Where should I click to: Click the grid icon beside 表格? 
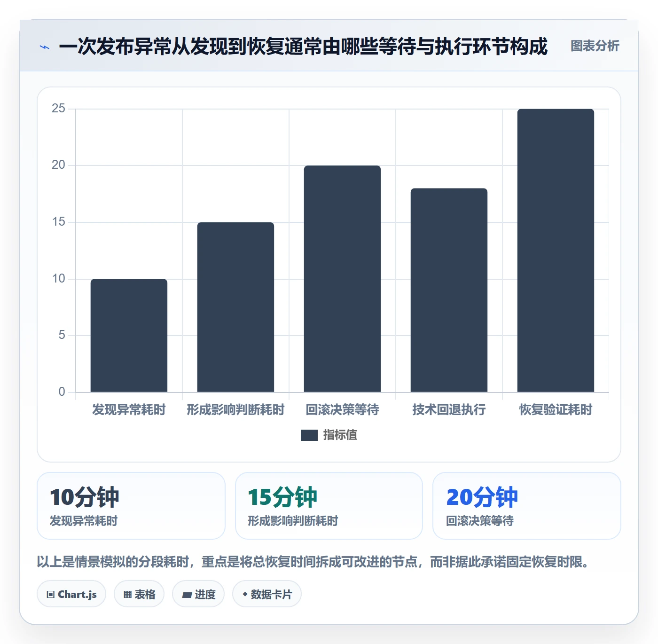tap(127, 595)
